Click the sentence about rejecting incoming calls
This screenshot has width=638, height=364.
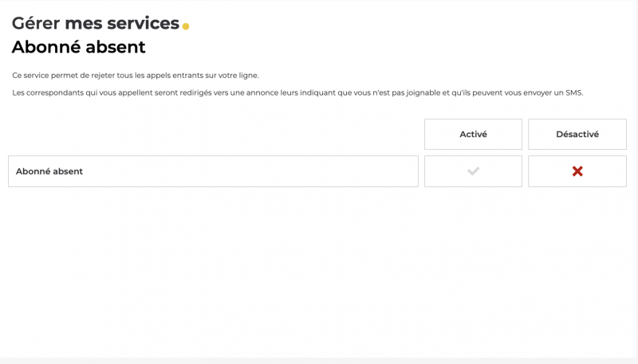pyautogui.click(x=136, y=76)
